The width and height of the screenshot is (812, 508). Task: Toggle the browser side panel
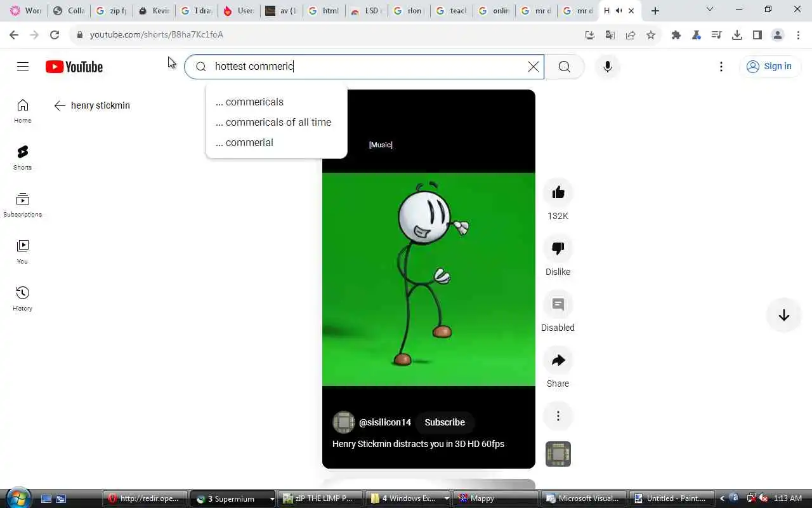(x=757, y=35)
